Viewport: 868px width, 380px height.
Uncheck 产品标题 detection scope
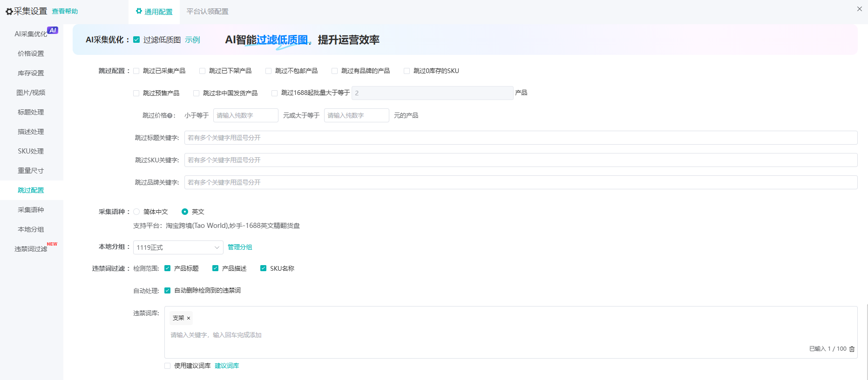point(168,268)
